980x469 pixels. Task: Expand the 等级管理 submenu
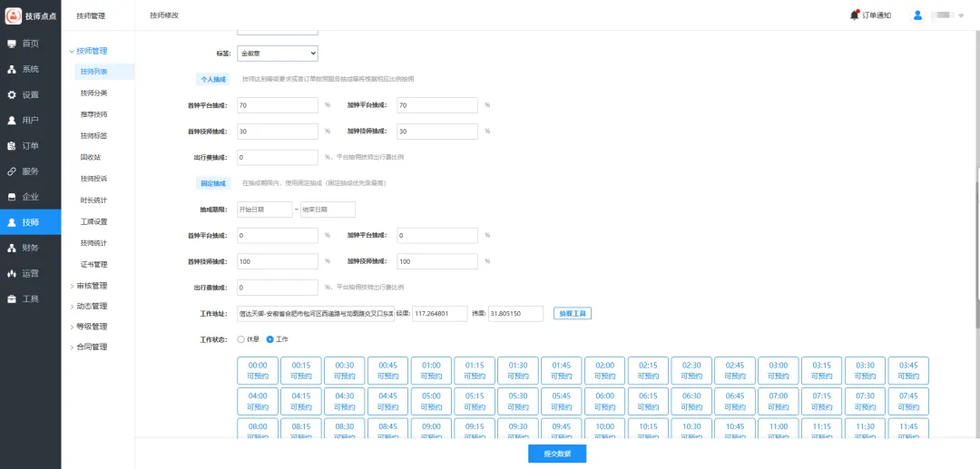[x=92, y=327]
